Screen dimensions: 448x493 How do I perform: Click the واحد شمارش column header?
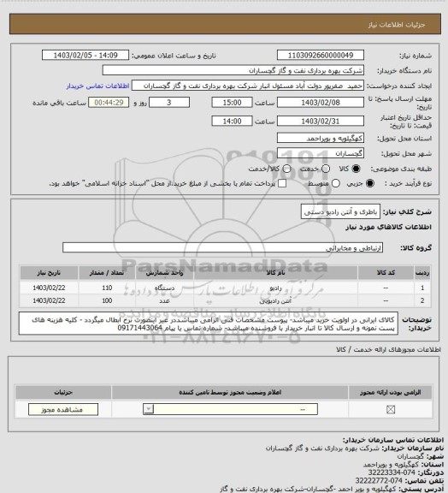[x=165, y=272]
